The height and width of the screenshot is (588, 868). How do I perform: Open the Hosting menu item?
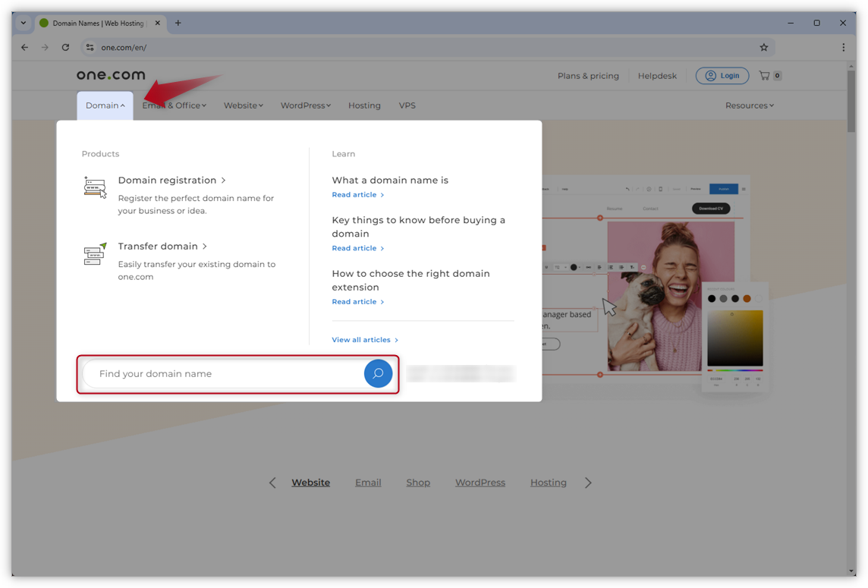click(364, 105)
